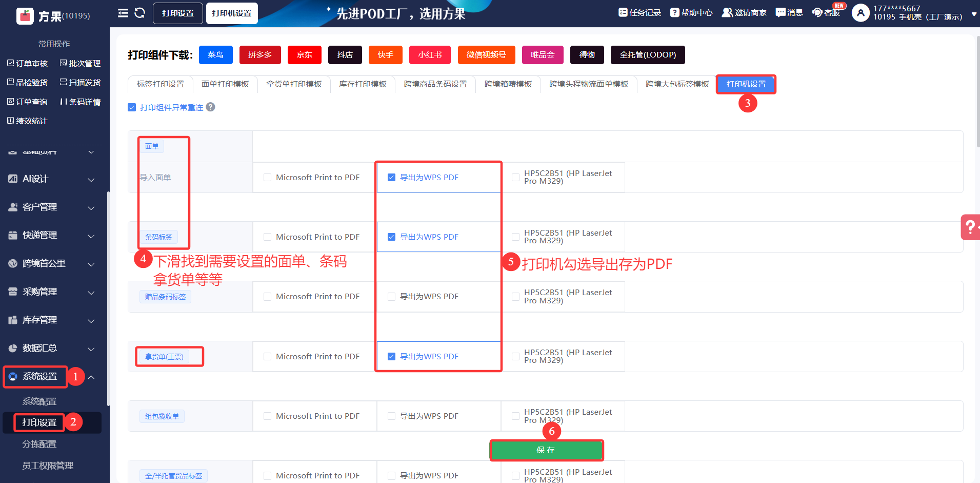The width and height of the screenshot is (980, 483).
Task: Download the 菜鸟 print component
Action: point(215,55)
